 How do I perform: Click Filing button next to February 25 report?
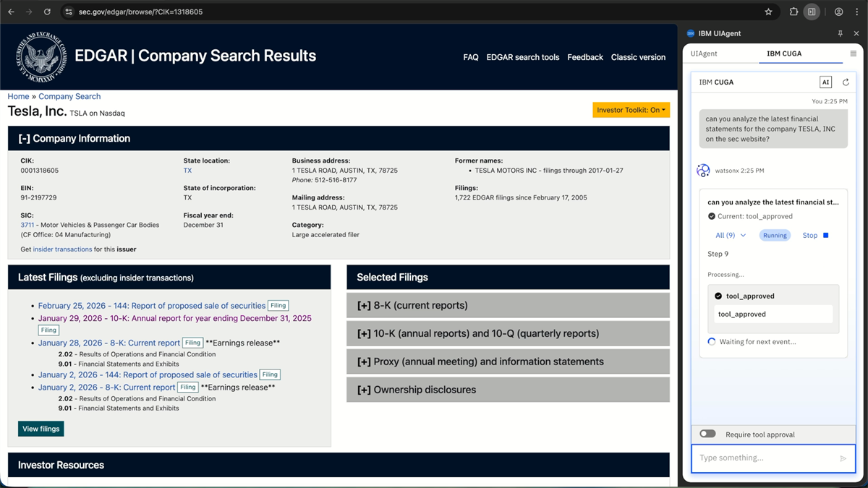[278, 306]
